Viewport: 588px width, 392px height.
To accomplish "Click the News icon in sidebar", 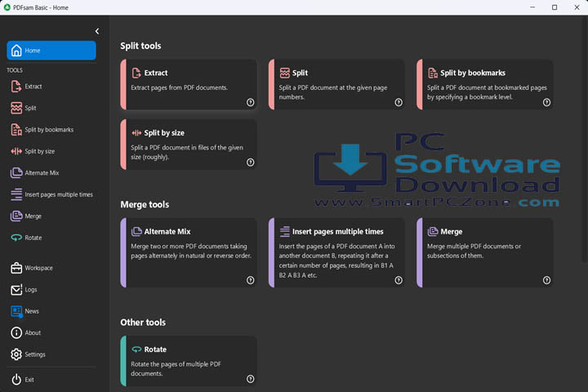I will click(x=16, y=311).
